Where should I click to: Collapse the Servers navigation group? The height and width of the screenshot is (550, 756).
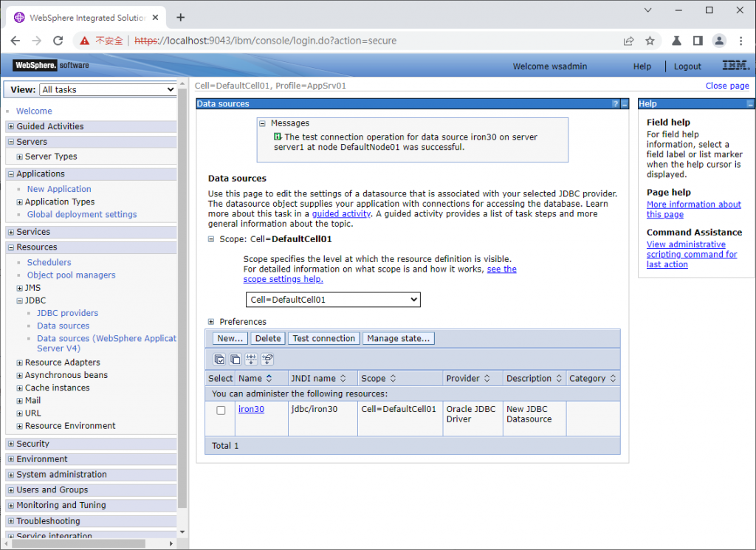tap(10, 142)
